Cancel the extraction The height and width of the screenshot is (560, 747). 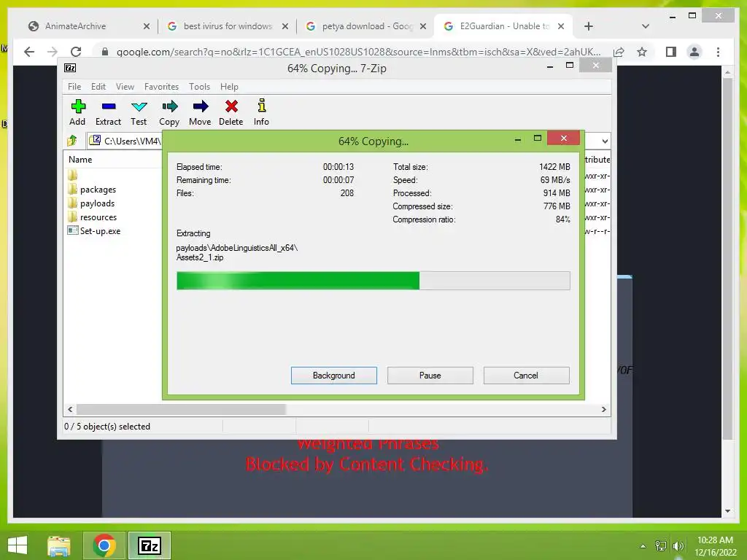click(x=526, y=376)
